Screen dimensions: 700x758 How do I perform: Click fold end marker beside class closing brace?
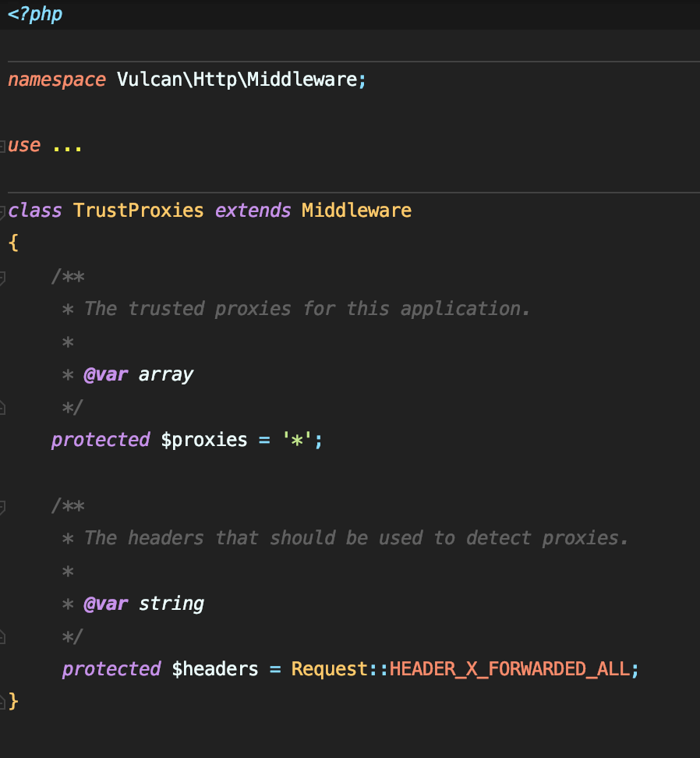click(3, 702)
